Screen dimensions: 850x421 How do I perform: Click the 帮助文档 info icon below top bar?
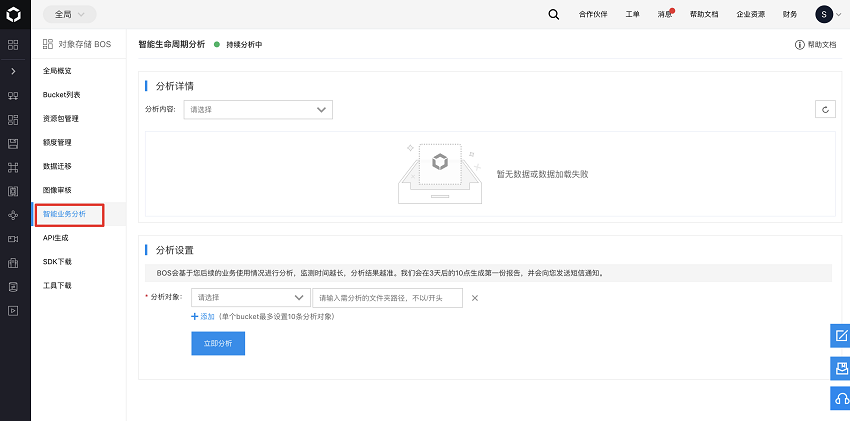(x=800, y=45)
